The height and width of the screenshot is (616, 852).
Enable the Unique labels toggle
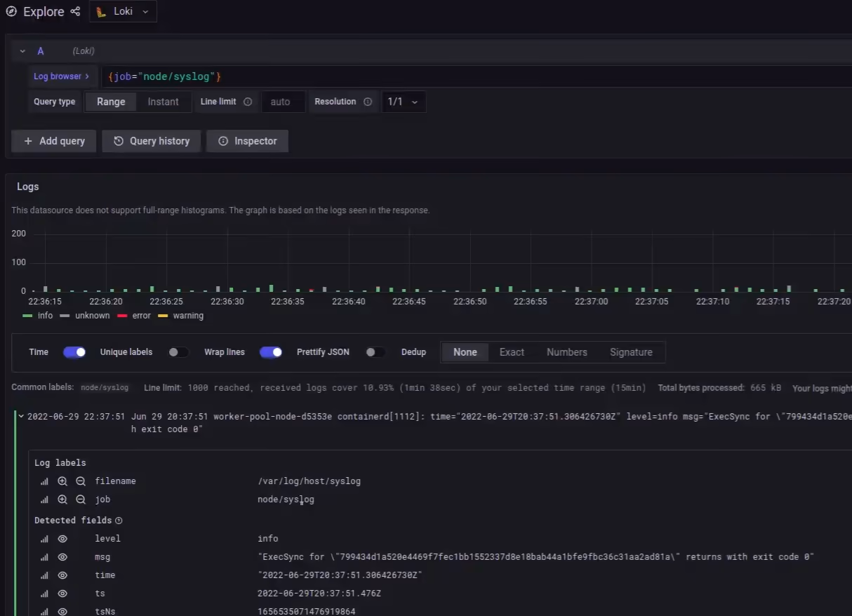click(178, 351)
